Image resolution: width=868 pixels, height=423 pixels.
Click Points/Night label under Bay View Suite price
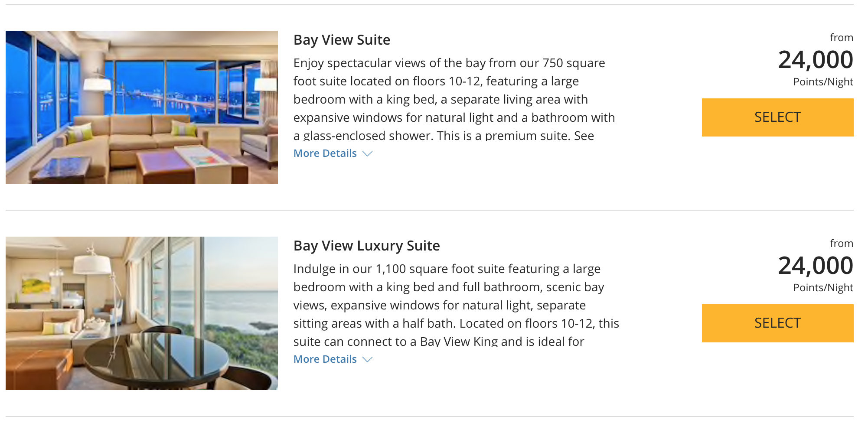(x=823, y=82)
